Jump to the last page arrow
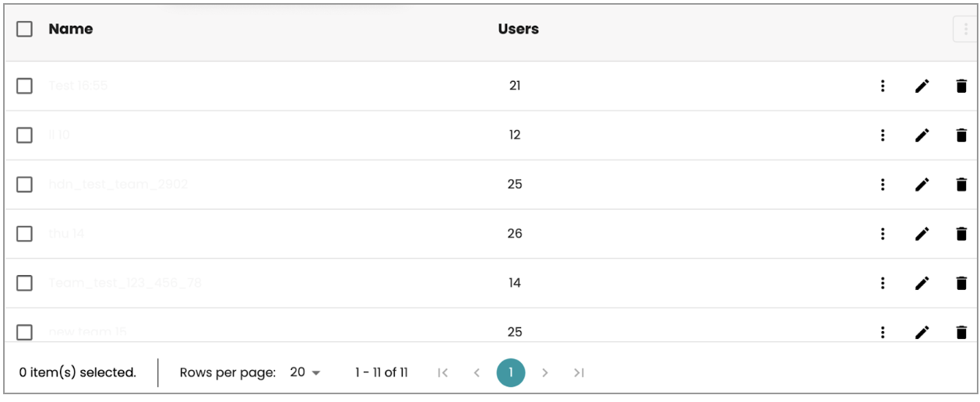 point(578,372)
